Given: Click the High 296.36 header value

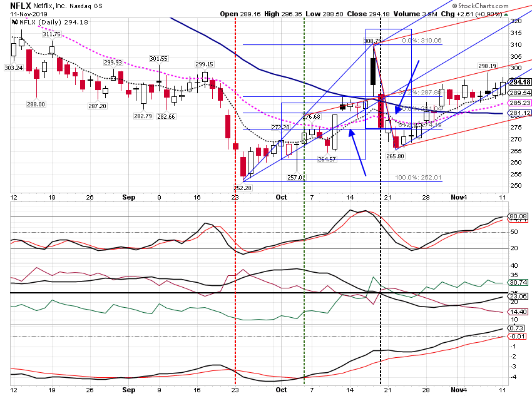Looking at the screenshot, I should (283, 14).
